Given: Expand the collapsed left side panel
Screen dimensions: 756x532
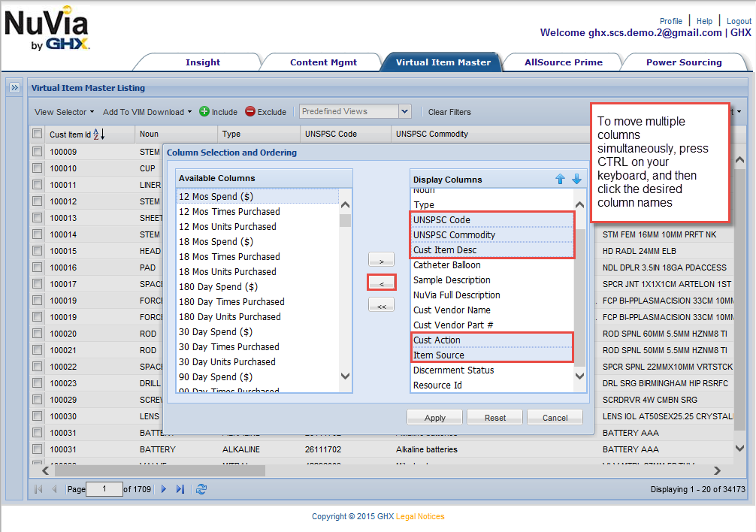Looking at the screenshot, I should pos(15,88).
